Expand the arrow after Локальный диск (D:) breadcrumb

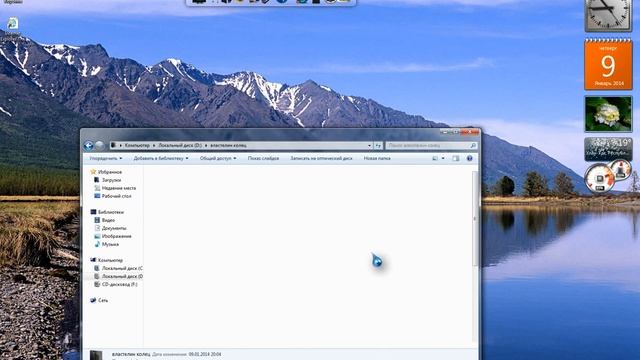tap(206, 145)
